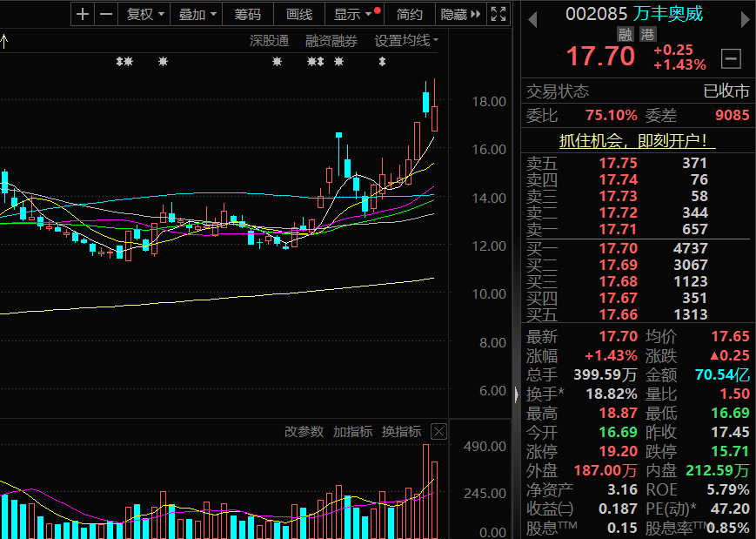This screenshot has width=756, height=539.
Task: Click stock code 002085
Action: click(x=597, y=14)
